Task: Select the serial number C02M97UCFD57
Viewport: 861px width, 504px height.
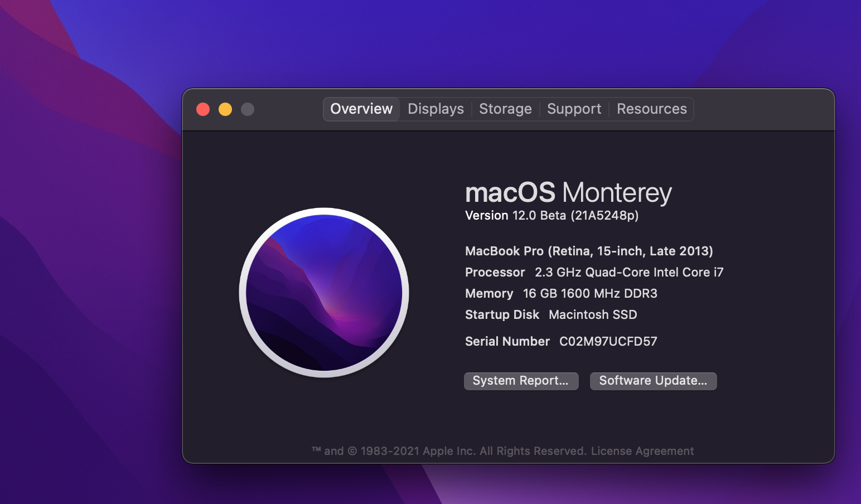Action: click(608, 341)
